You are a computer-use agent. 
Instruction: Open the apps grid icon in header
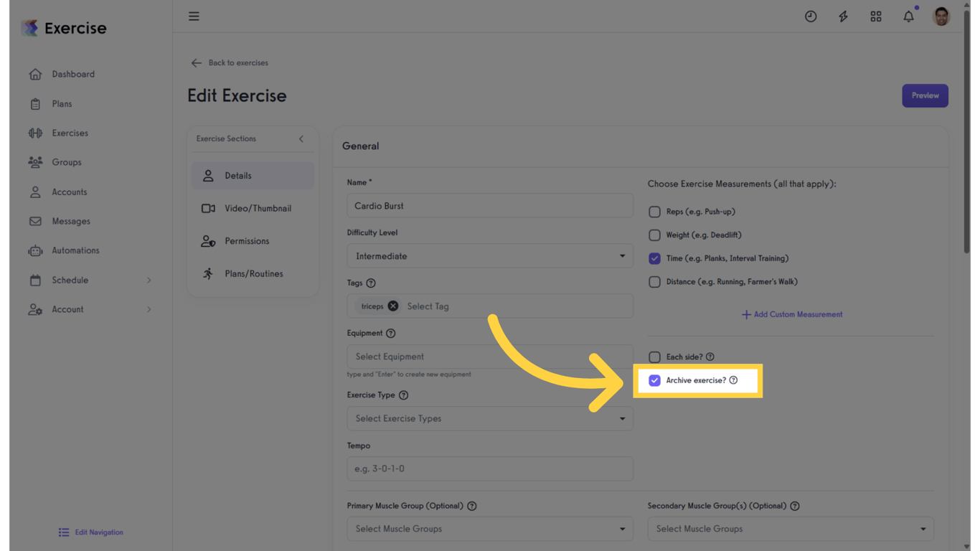point(876,16)
